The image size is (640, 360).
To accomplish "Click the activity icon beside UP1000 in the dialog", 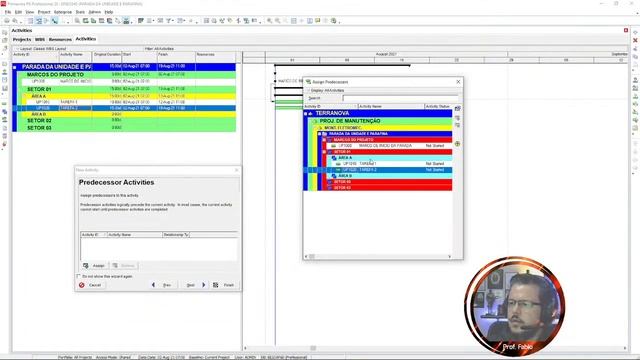I will point(333,146).
